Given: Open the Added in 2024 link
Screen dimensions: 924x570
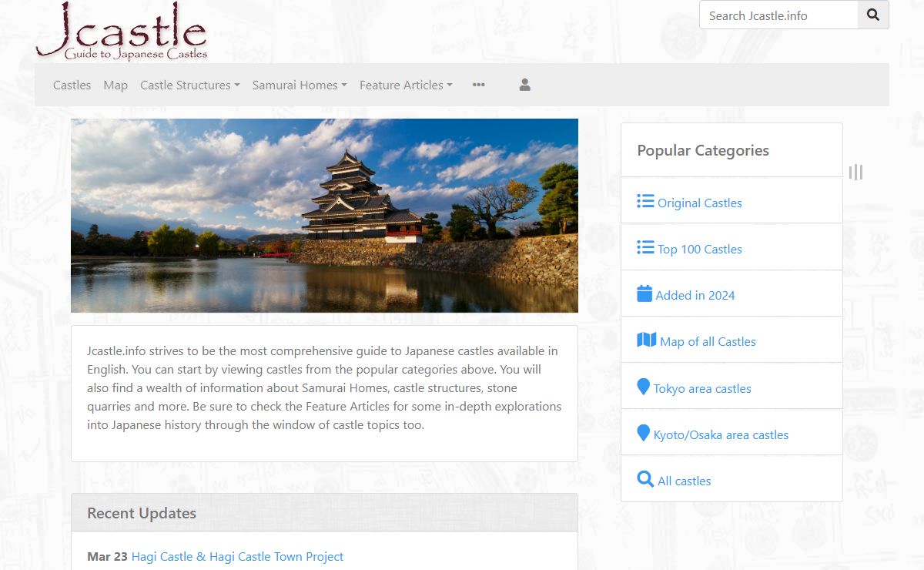Looking at the screenshot, I should pyautogui.click(x=695, y=295).
